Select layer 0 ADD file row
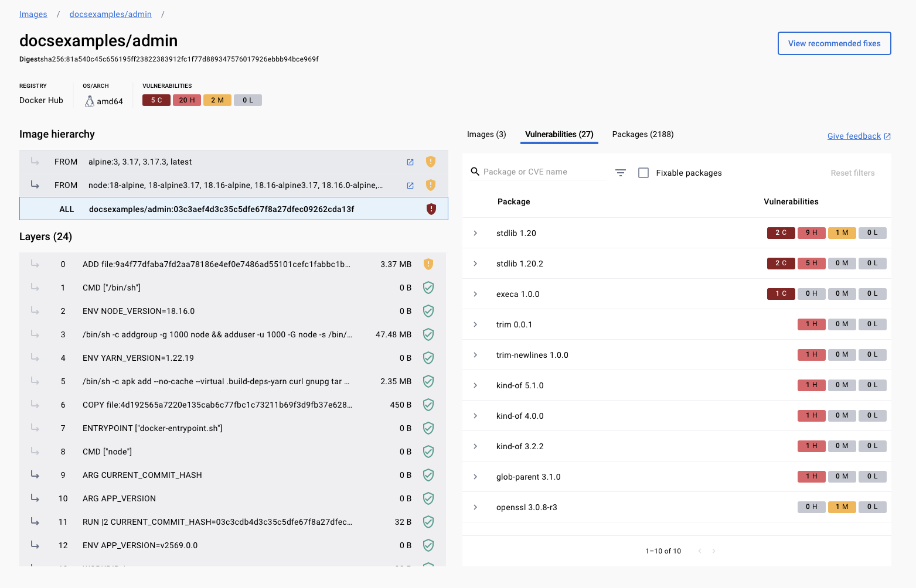This screenshot has height=588, width=916. pyautogui.click(x=233, y=264)
